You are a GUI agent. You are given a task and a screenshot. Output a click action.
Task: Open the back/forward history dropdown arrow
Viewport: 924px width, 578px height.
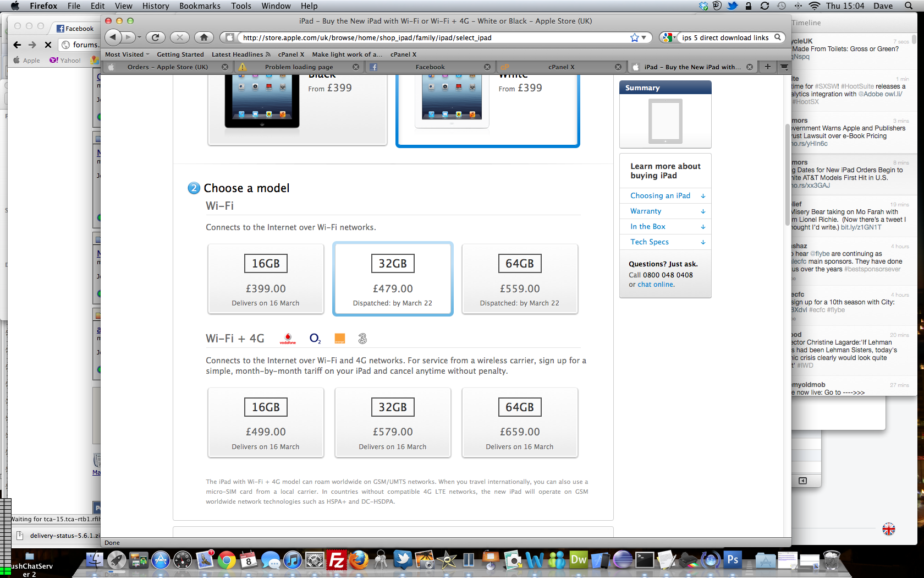140,37
